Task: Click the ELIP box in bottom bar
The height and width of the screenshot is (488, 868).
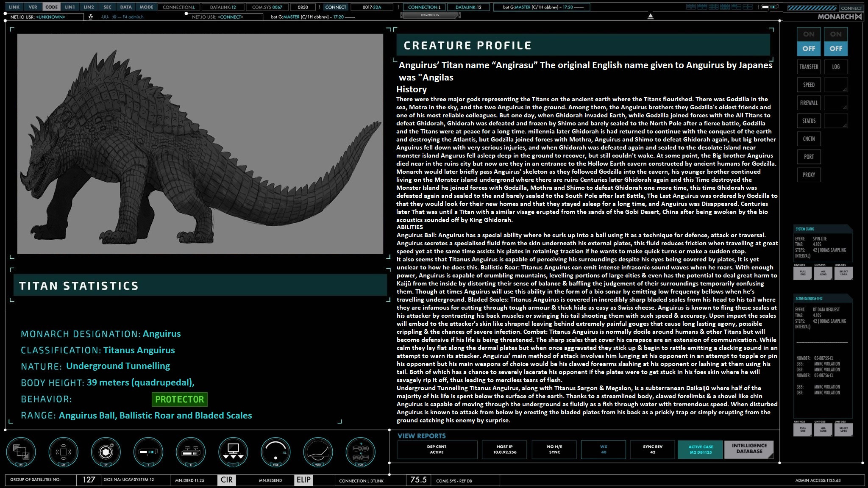Action: point(303,480)
